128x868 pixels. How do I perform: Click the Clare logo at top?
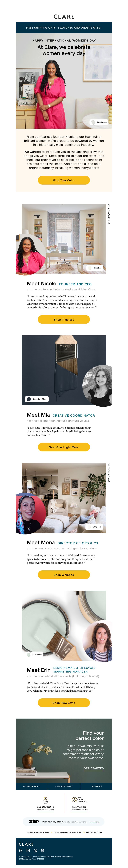click(x=64, y=17)
